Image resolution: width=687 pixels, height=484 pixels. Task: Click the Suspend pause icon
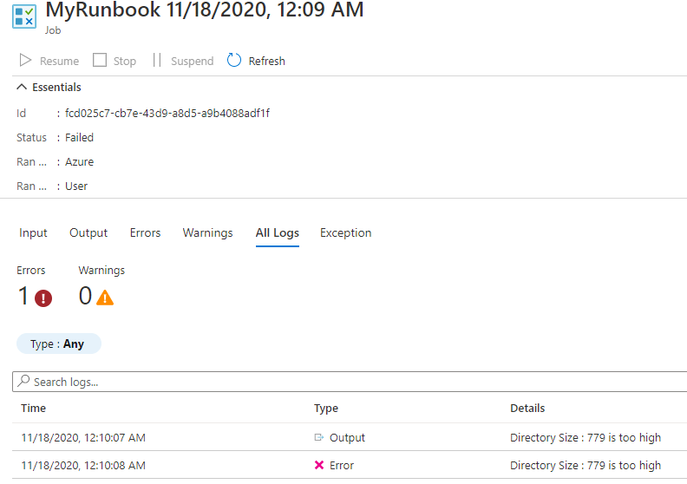click(x=157, y=60)
